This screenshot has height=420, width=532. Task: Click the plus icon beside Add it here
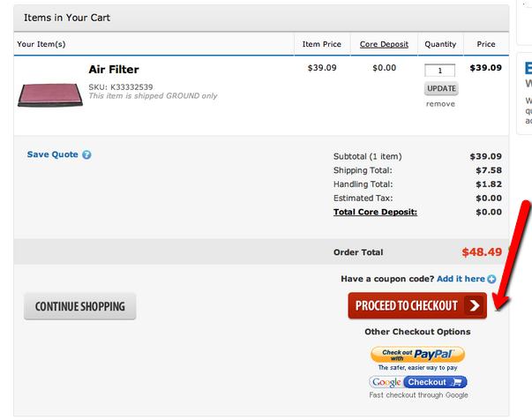coord(492,279)
